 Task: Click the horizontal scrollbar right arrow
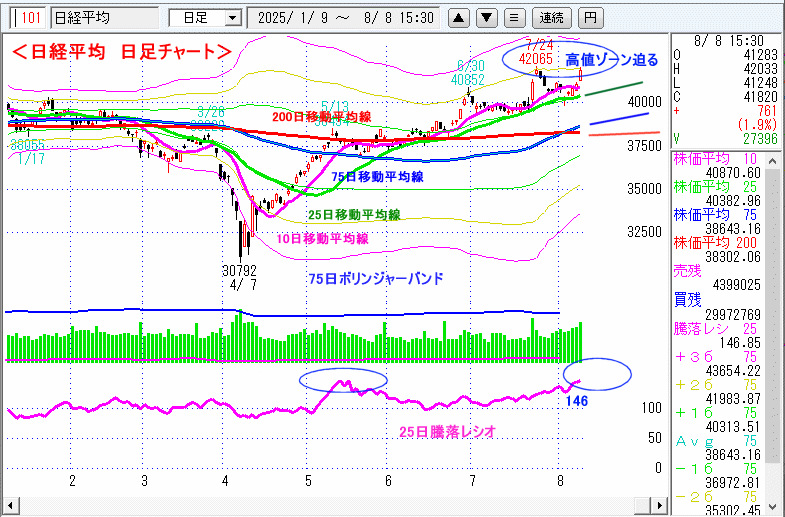tap(660, 505)
